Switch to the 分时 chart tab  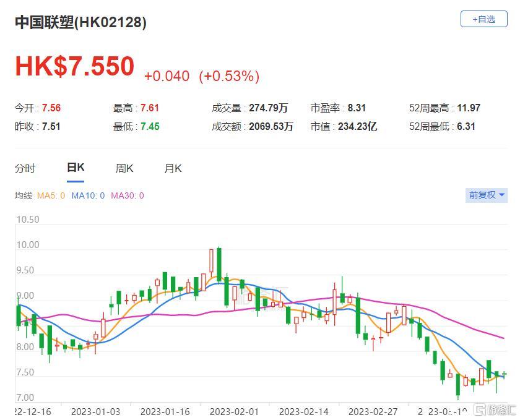coord(25,168)
